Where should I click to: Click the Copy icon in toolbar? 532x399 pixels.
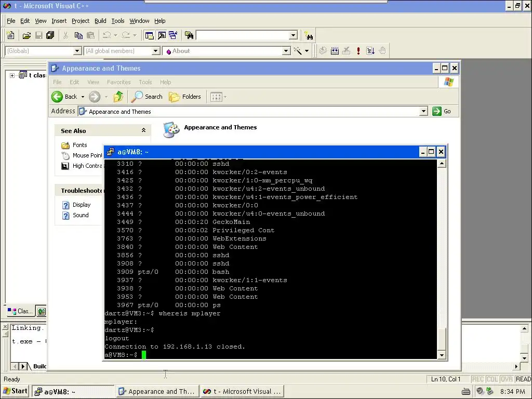pyautogui.click(x=78, y=35)
